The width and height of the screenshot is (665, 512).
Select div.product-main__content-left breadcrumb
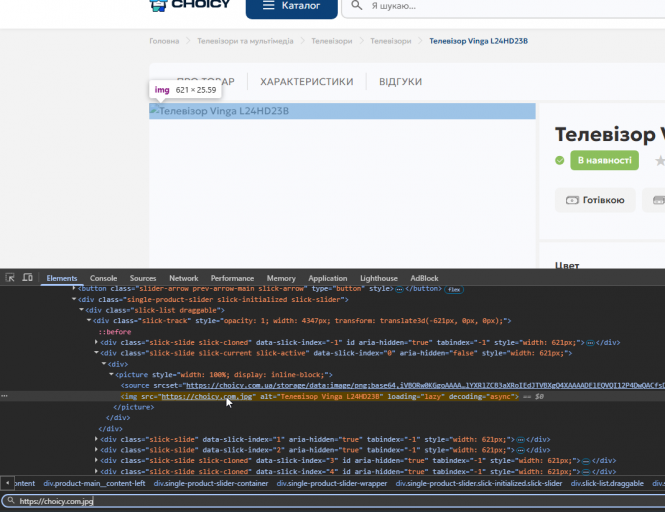pos(94,484)
